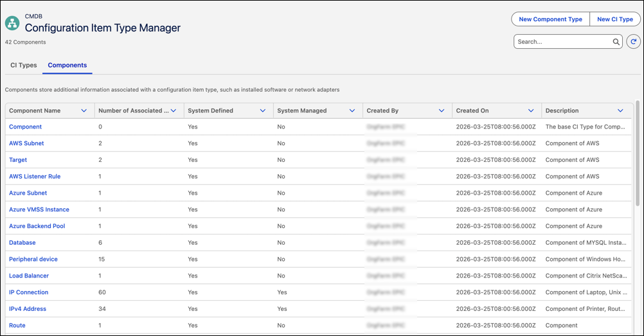Open the IPv4 Address component

coord(28,308)
